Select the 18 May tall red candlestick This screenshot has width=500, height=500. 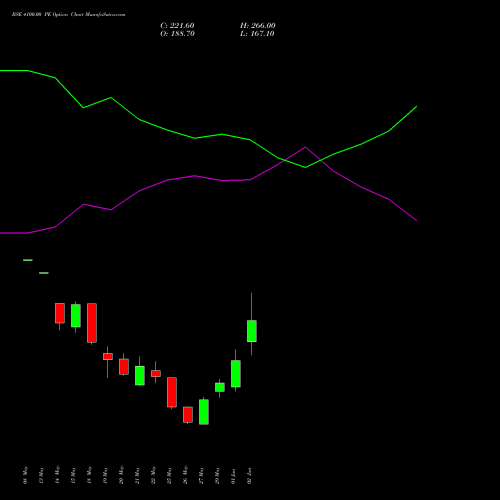point(92,323)
